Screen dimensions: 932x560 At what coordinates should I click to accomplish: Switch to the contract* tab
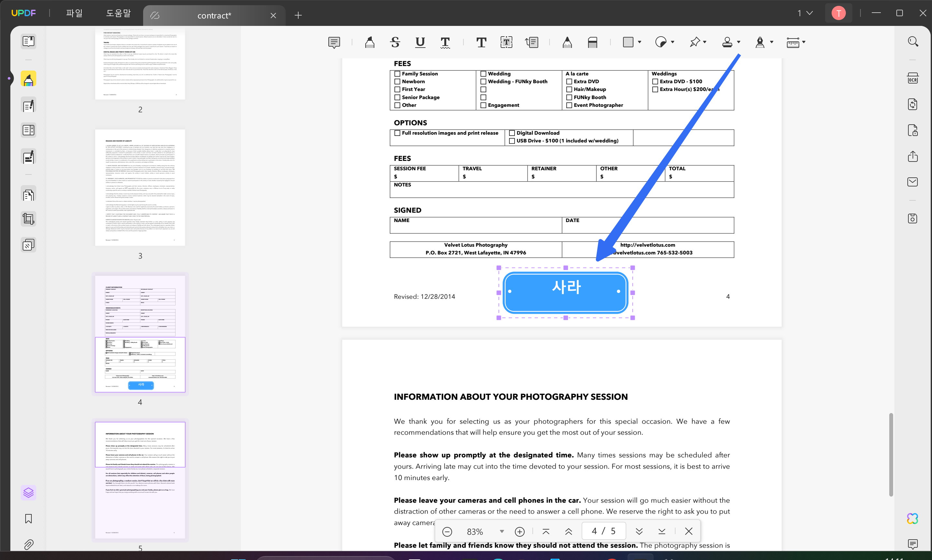click(214, 16)
